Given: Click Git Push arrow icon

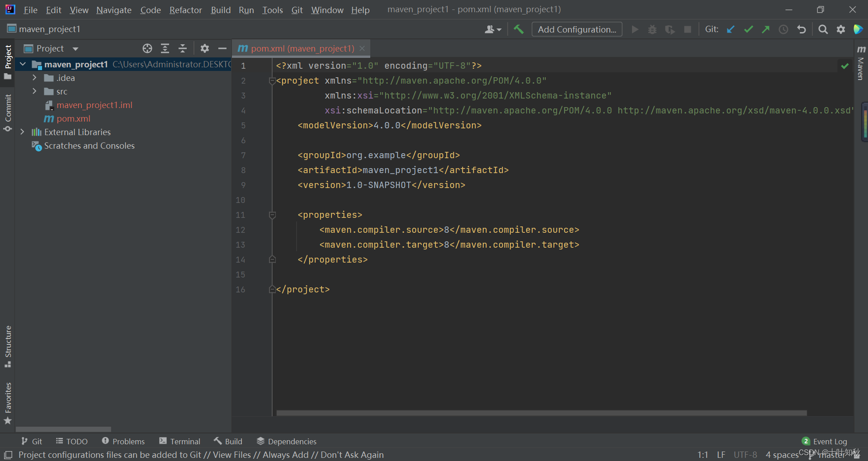Looking at the screenshot, I should pyautogui.click(x=766, y=29).
